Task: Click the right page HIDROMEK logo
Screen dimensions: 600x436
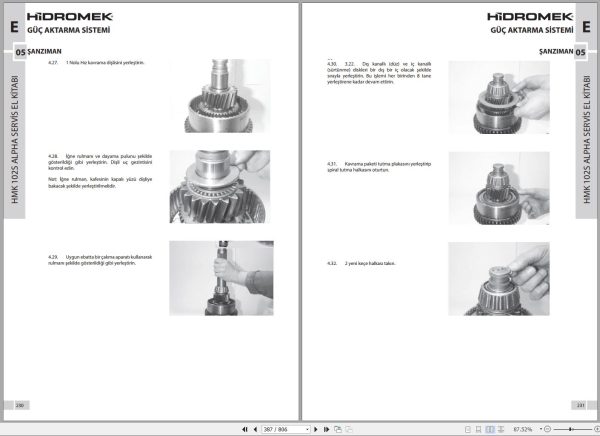Action: point(530,16)
